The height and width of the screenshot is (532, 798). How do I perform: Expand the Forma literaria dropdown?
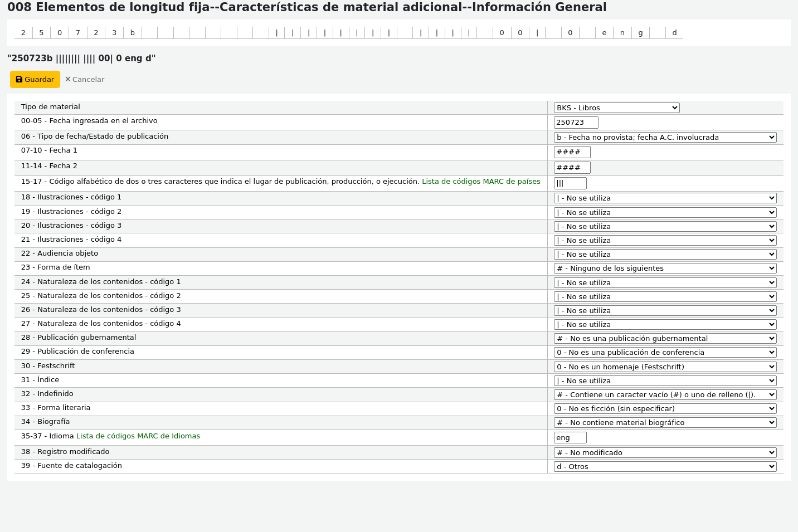point(665,409)
